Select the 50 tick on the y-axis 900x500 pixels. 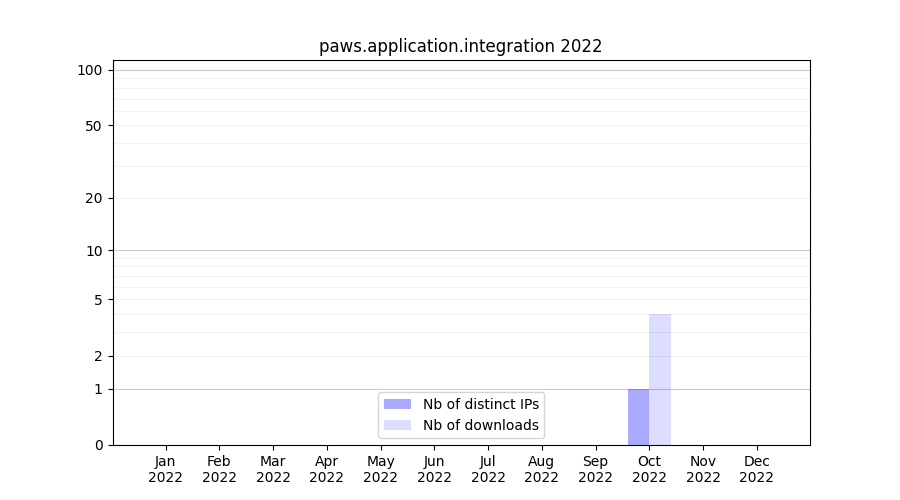coord(93,126)
